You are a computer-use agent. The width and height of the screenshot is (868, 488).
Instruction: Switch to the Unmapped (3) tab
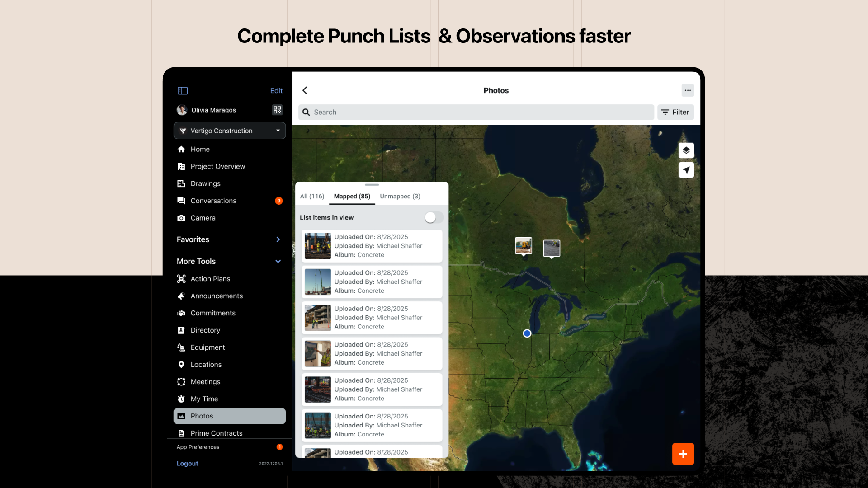click(400, 196)
